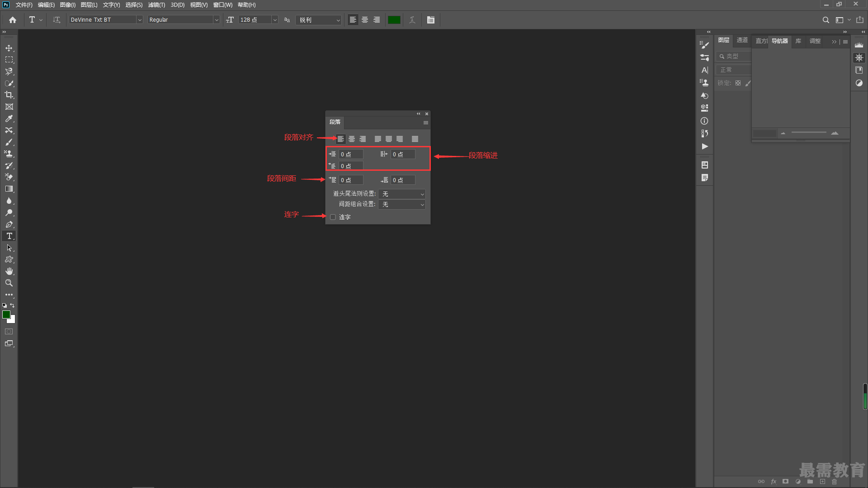The image size is (868, 488).
Task: Select the Zoom tool
Action: [9, 283]
